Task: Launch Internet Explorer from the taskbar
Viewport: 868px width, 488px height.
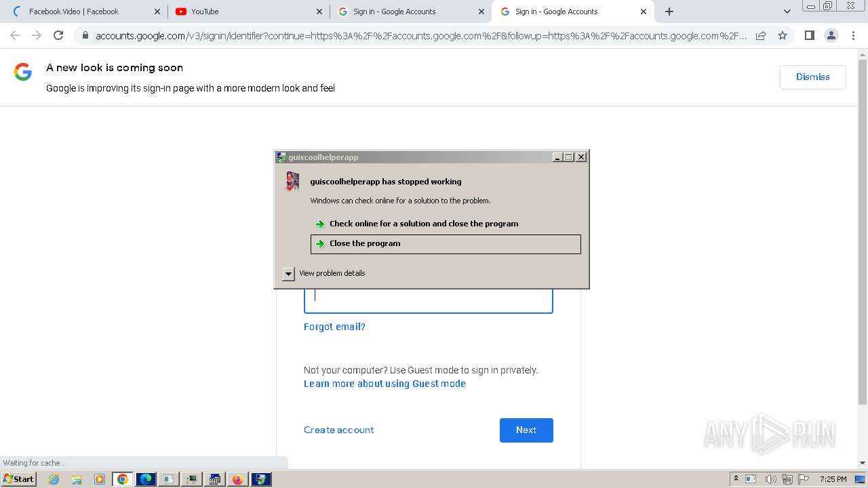Action: click(54, 479)
